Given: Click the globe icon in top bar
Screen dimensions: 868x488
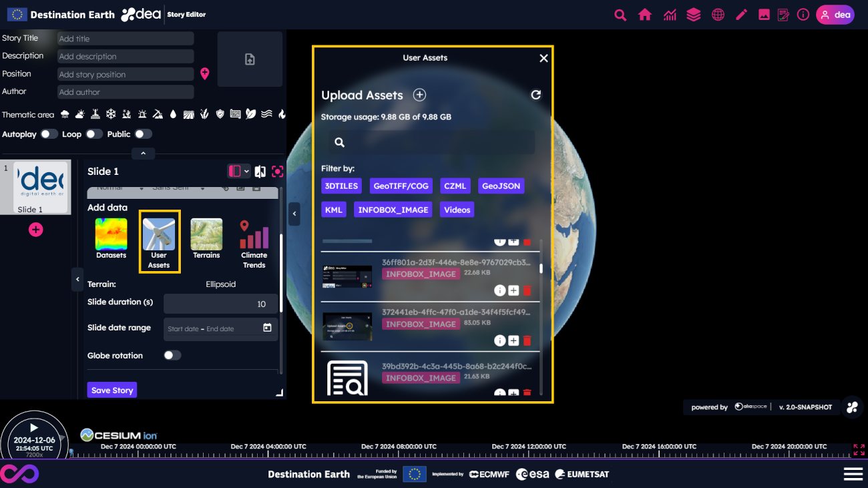Looking at the screenshot, I should click(718, 15).
